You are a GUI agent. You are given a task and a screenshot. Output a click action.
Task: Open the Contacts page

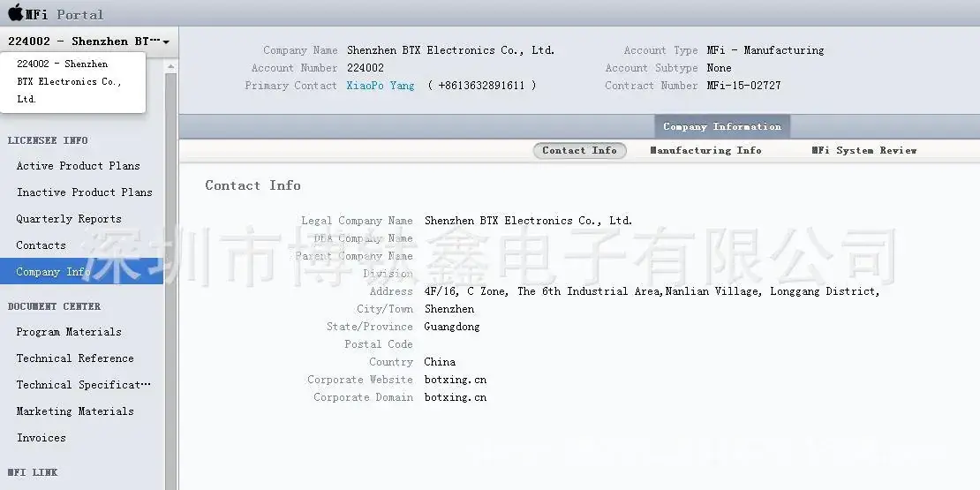[41, 245]
